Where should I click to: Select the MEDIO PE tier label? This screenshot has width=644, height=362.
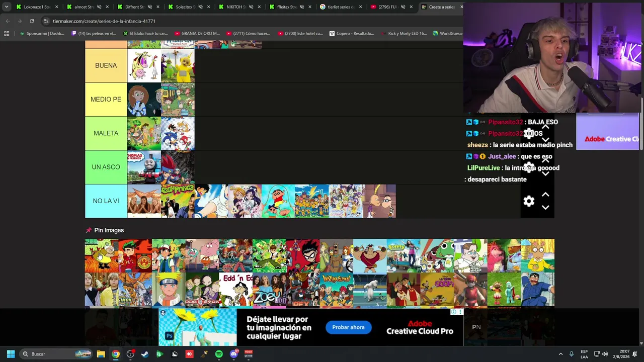(x=106, y=100)
